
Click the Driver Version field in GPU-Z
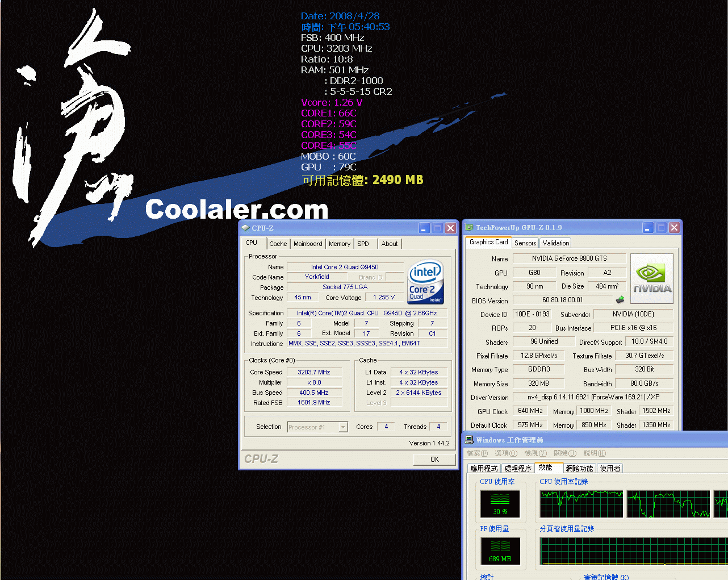coord(593,397)
